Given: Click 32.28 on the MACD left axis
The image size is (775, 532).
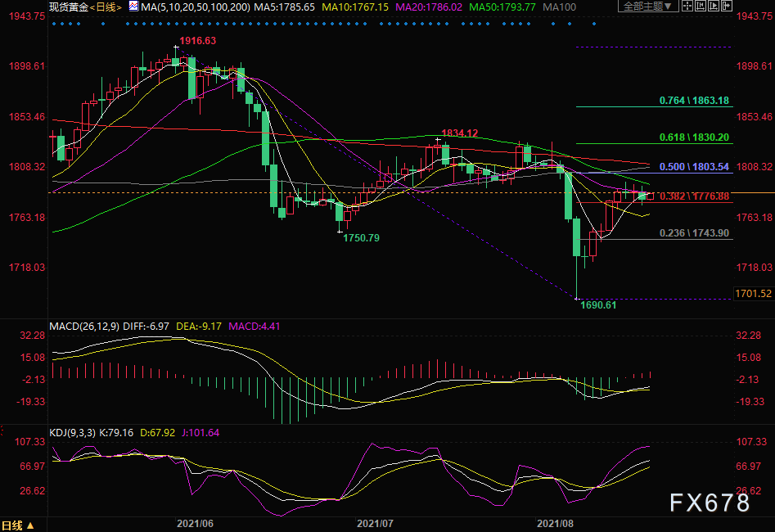Looking at the screenshot, I should (33, 336).
